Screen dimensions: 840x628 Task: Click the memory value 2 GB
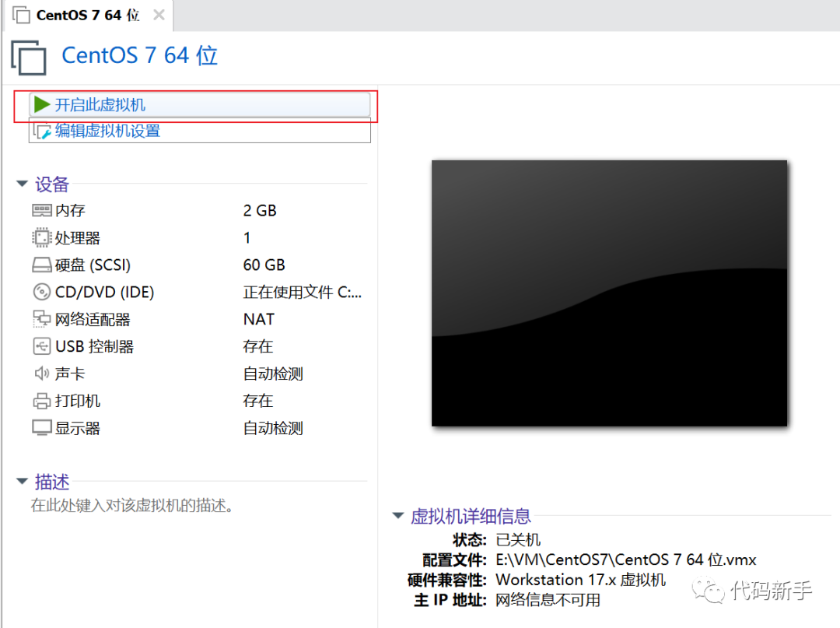coord(260,211)
